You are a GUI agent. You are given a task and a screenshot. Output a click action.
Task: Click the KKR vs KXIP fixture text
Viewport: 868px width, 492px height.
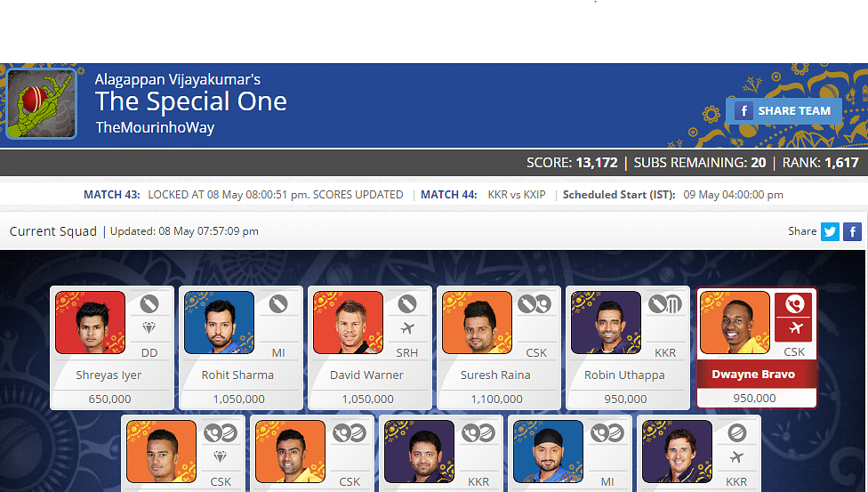pyautogui.click(x=517, y=195)
